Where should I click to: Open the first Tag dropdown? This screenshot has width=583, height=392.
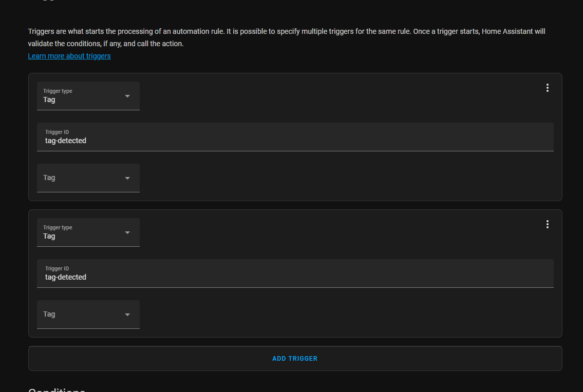point(87,178)
